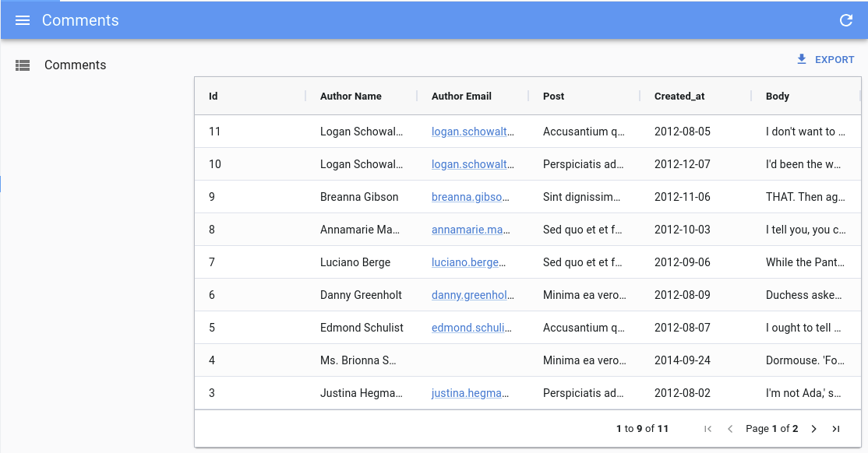Sort by Author Name column header
This screenshot has width=868, height=453.
[x=351, y=97]
